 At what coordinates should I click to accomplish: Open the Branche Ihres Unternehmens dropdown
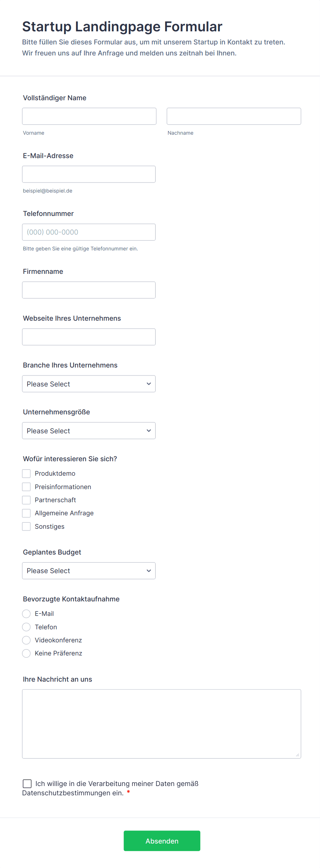[x=89, y=384]
